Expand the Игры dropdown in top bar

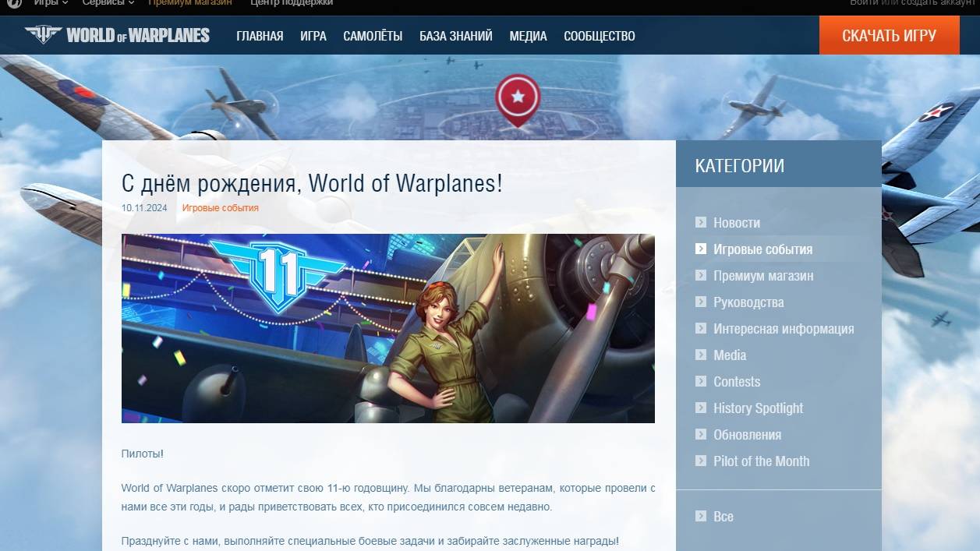click(51, 3)
